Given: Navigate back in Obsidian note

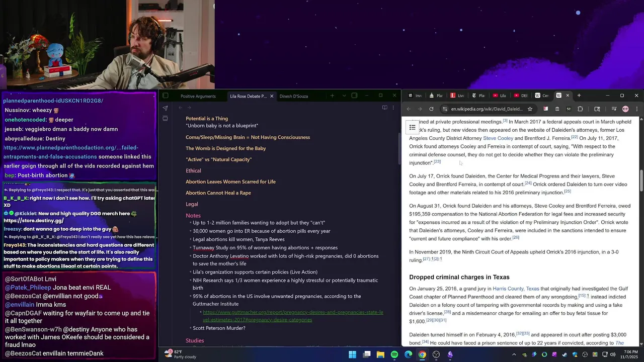Looking at the screenshot, I should click(181, 108).
